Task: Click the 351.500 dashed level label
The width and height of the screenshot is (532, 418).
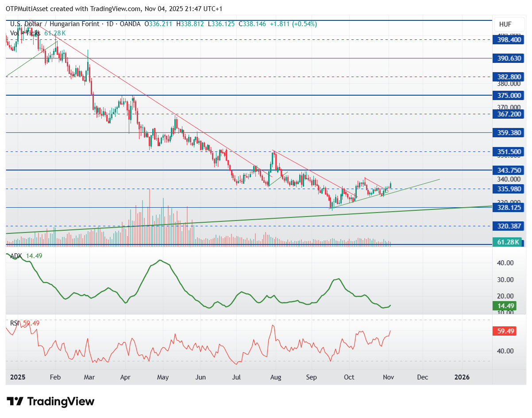Action: tap(510, 151)
